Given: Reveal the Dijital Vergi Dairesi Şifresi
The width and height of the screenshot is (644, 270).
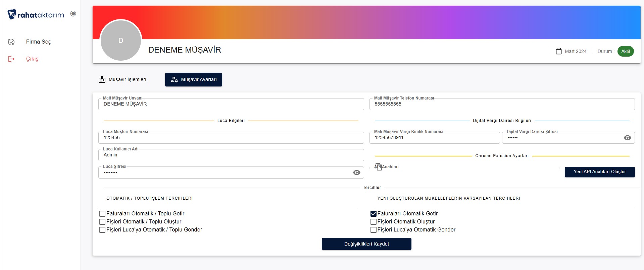Looking at the screenshot, I should coord(627,138).
